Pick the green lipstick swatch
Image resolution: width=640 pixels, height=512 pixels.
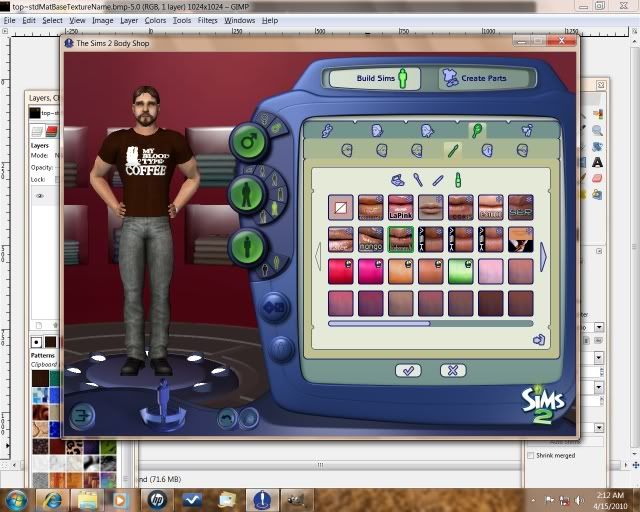tap(460, 271)
